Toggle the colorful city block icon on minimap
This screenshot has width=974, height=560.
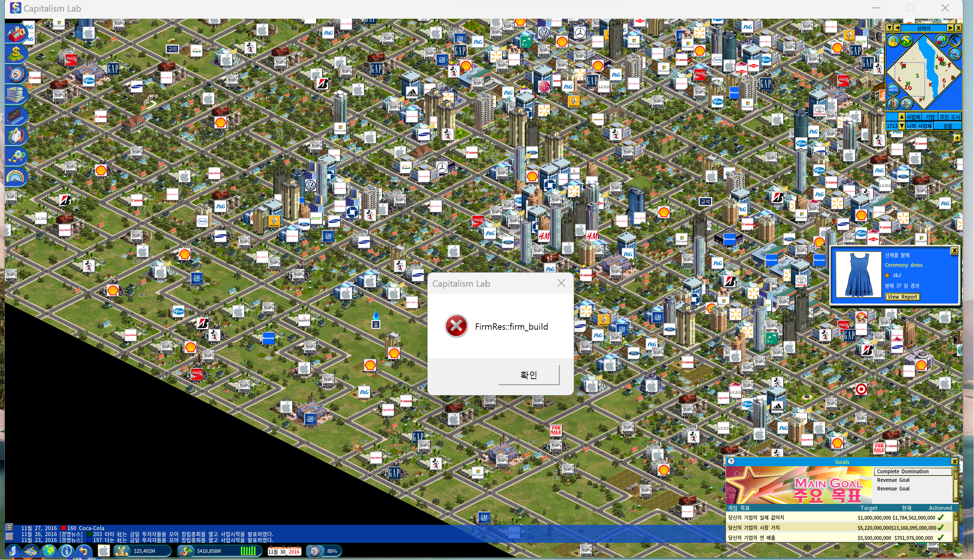tap(906, 103)
